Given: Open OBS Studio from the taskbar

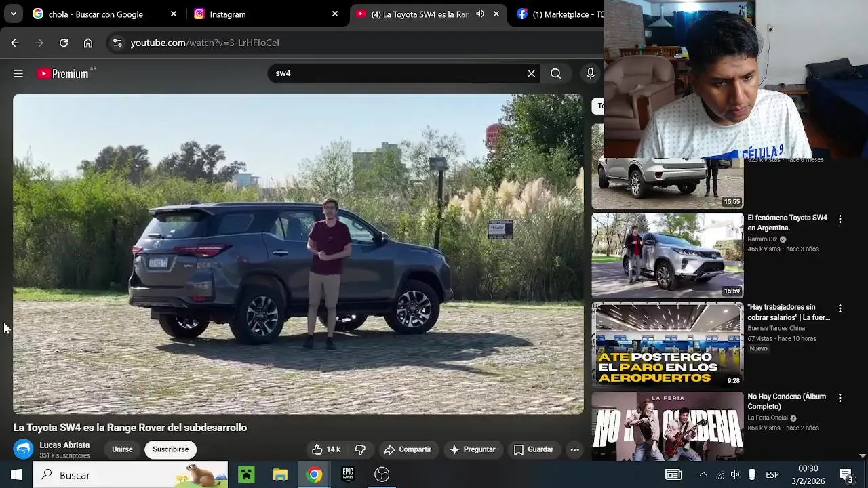Looking at the screenshot, I should (382, 474).
